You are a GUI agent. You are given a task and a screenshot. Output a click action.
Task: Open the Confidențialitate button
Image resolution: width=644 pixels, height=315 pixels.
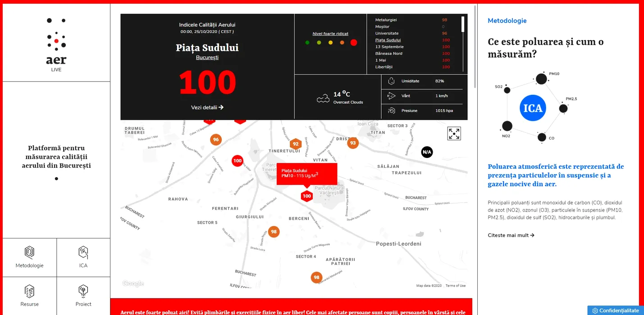pos(616,310)
